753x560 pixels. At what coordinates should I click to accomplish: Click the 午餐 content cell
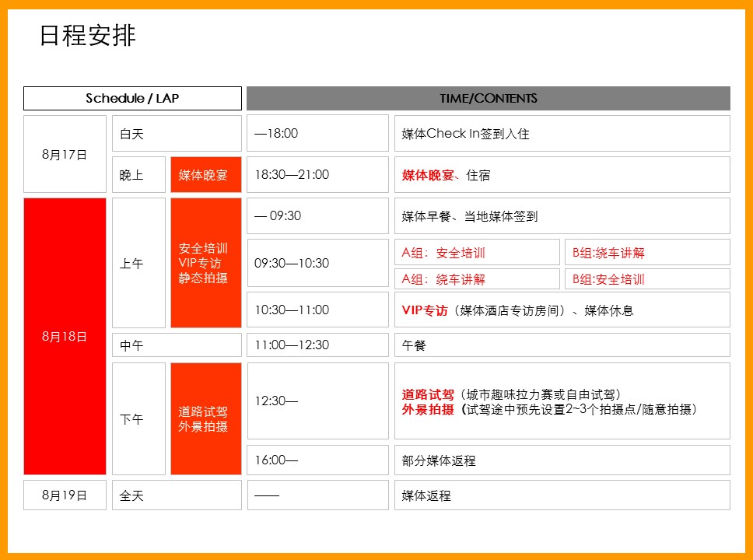pos(562,345)
